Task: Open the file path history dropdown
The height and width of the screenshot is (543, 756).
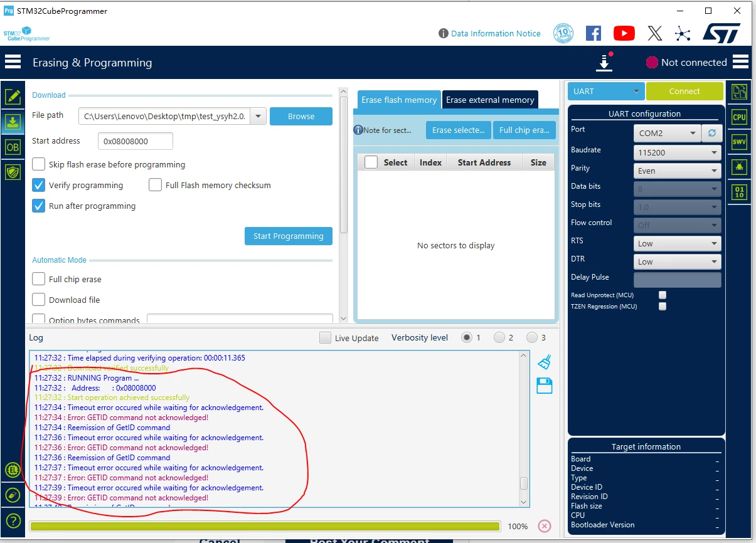Action: pos(259,117)
